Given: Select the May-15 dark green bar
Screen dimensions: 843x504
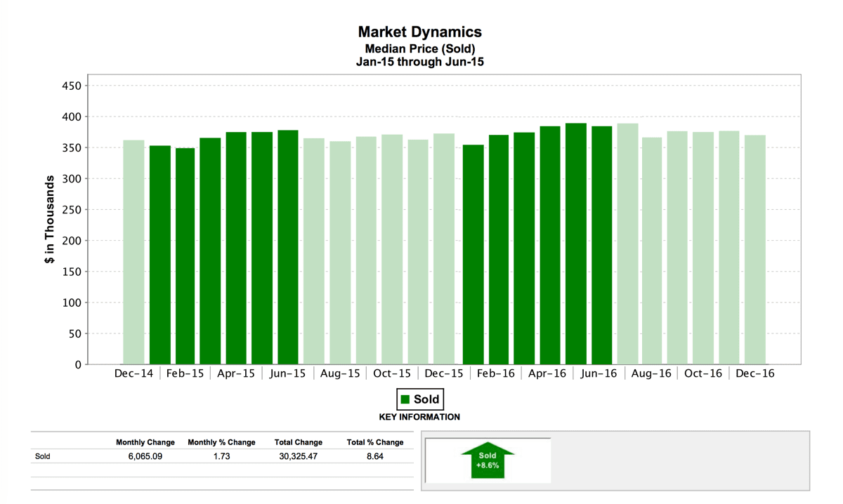Looking at the screenshot, I should 263,248.
